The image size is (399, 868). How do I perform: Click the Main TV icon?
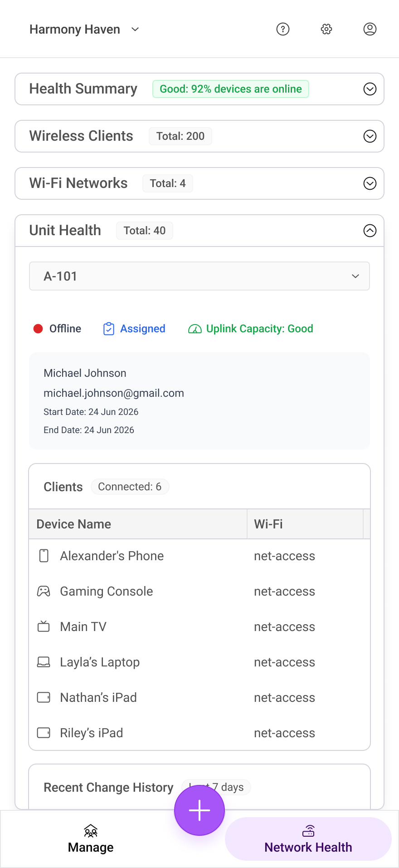[x=44, y=626]
